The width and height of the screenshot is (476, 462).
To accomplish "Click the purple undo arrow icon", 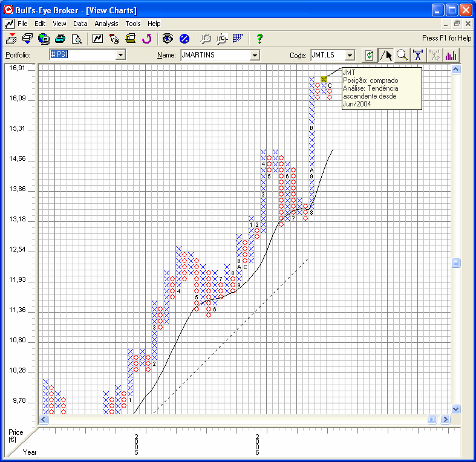I will click(x=146, y=39).
